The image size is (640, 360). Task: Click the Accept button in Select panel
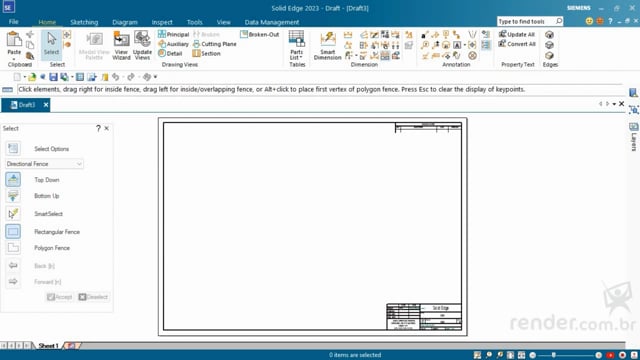(60, 297)
